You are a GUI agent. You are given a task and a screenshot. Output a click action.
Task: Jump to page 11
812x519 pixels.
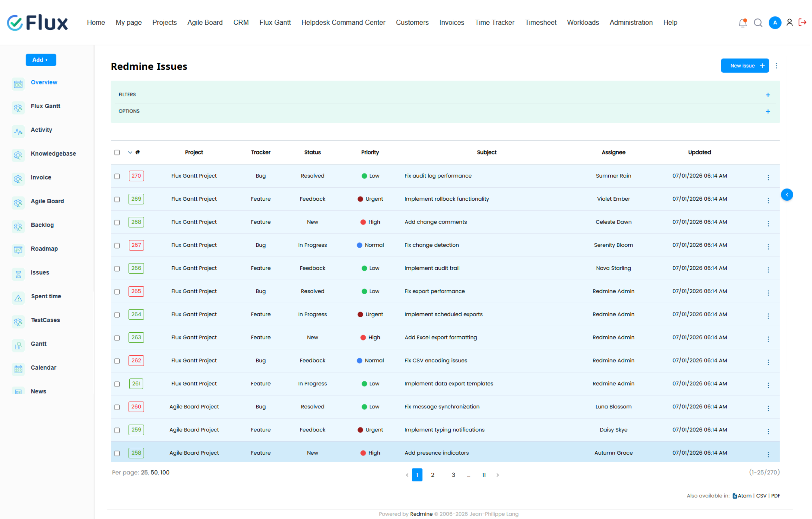tap(484, 475)
